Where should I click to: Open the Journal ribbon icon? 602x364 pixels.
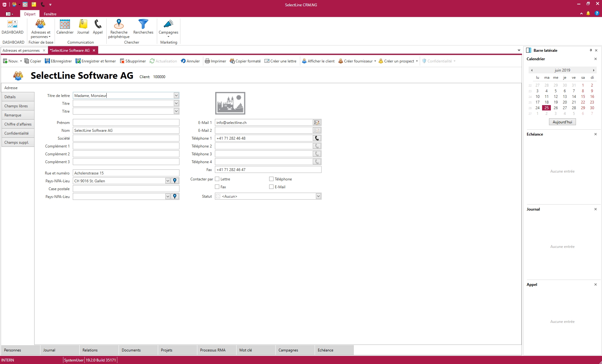(83, 27)
